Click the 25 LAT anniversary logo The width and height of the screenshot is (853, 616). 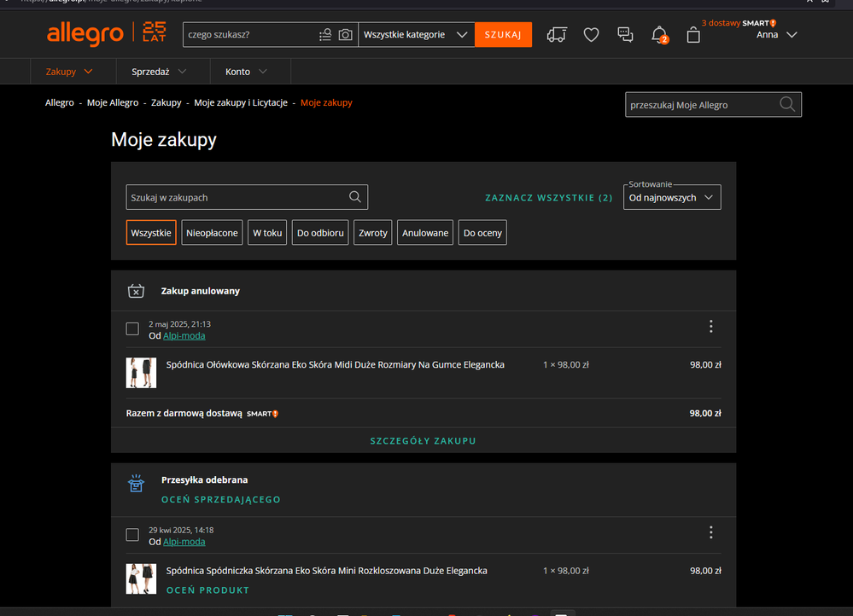tap(155, 32)
